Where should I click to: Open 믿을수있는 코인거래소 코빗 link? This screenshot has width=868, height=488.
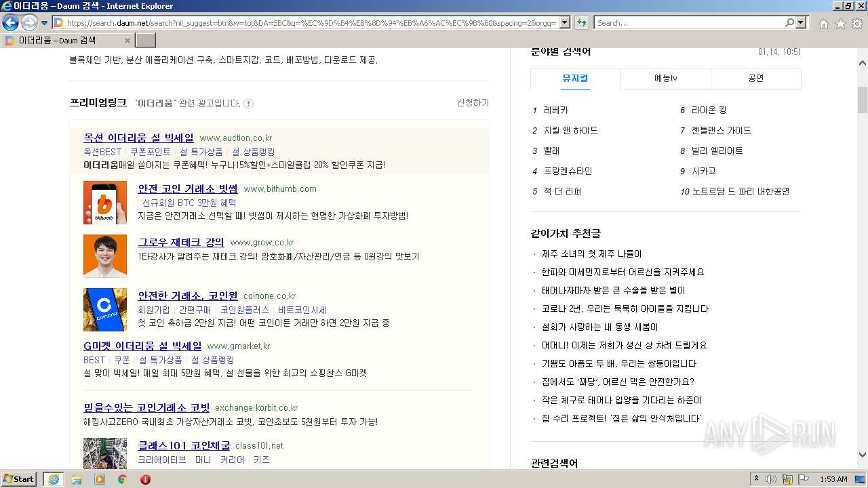[x=146, y=407]
